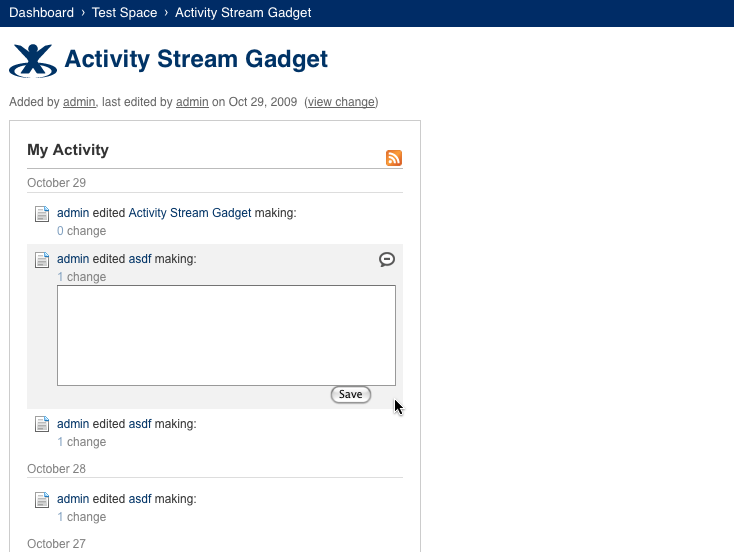734x552 pixels.
Task: Focus the comment text area
Action: tap(226, 335)
